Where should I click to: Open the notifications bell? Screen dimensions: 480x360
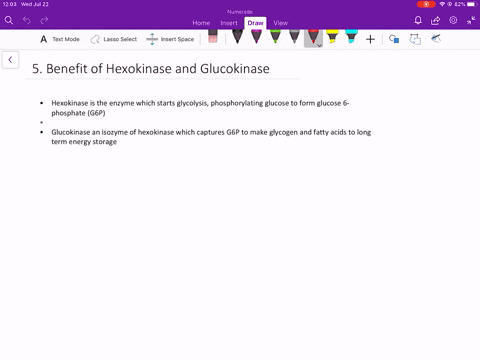coord(418,20)
